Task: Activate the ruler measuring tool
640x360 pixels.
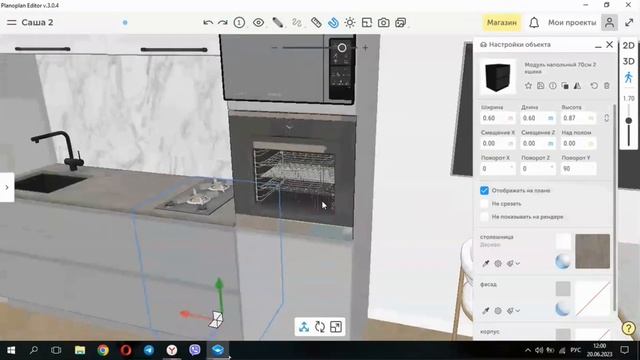Action: (316, 23)
